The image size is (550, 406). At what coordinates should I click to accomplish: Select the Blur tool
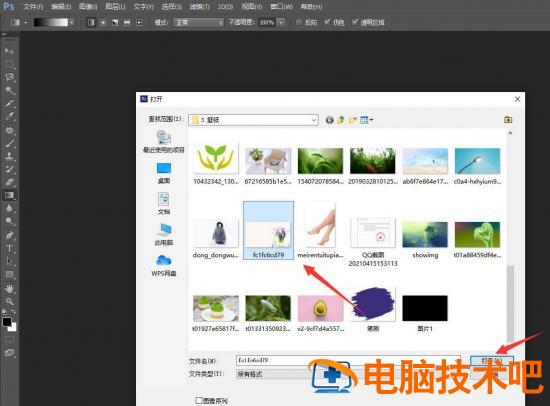[9, 208]
